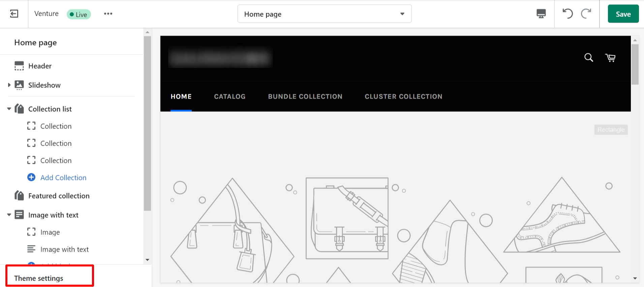Collapse the Collection list section arrow

(9, 109)
